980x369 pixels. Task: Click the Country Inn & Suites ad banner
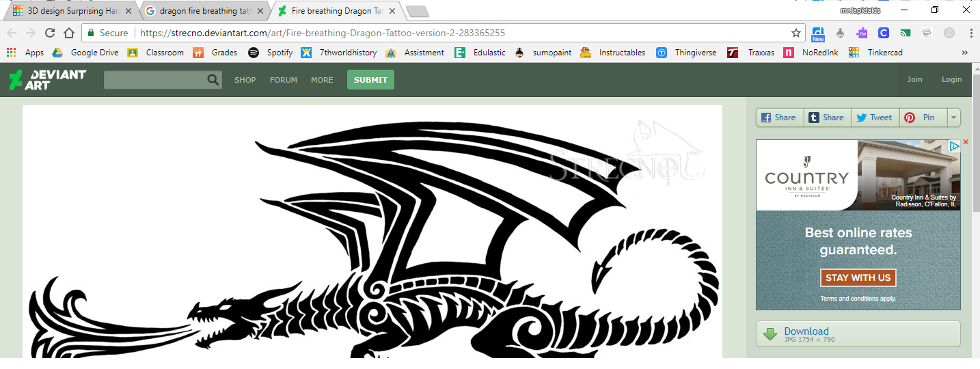(858, 225)
